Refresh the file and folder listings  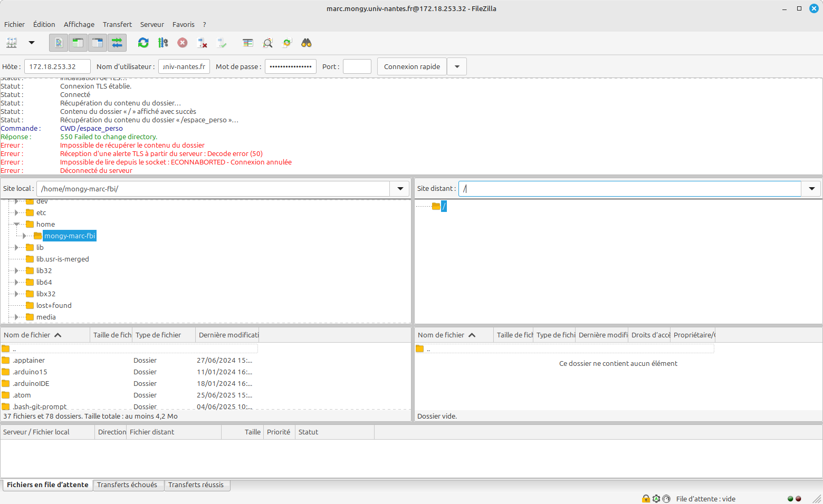[x=143, y=43]
